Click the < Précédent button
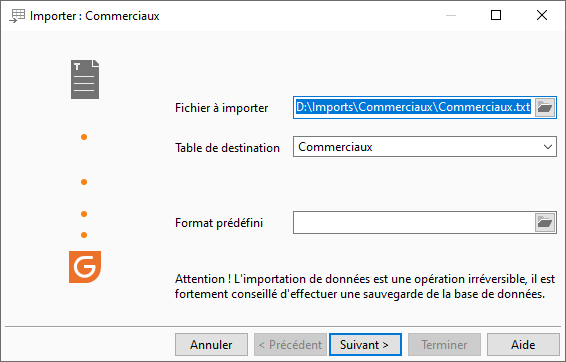566x362 pixels. (290, 345)
